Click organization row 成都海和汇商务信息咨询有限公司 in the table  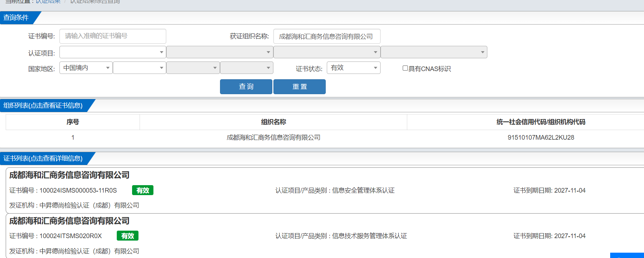(x=273, y=138)
